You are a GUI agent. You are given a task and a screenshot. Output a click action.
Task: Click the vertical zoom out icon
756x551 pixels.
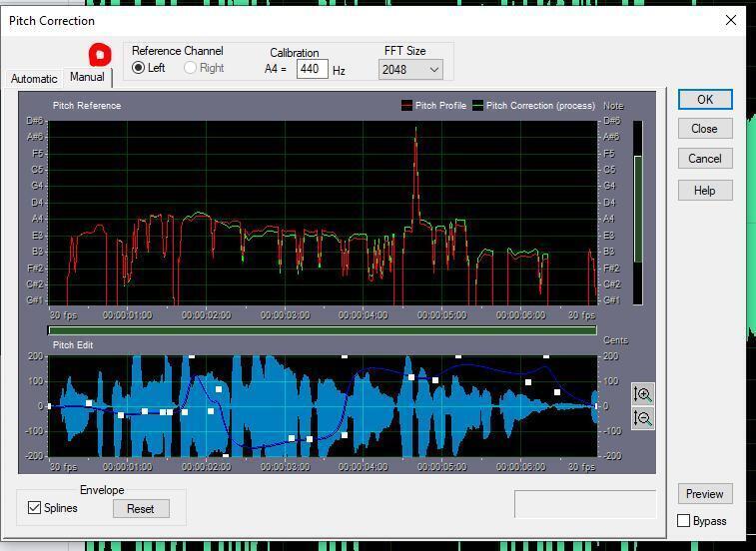pyautogui.click(x=643, y=418)
